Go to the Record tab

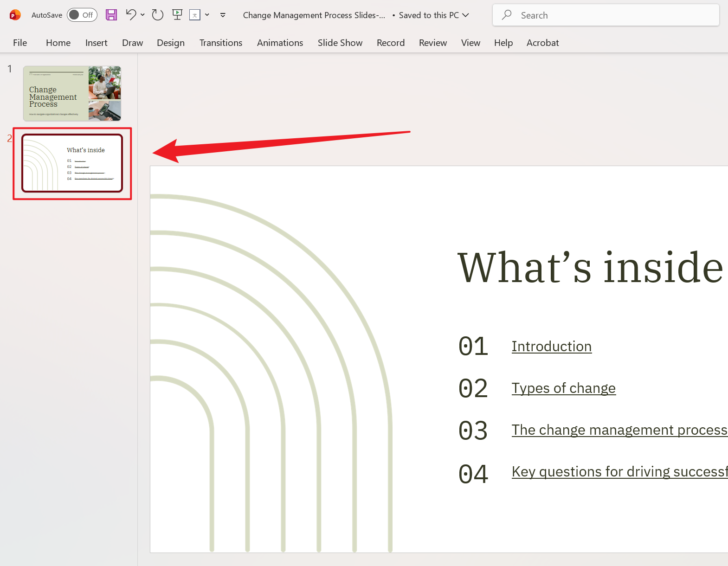tap(391, 43)
